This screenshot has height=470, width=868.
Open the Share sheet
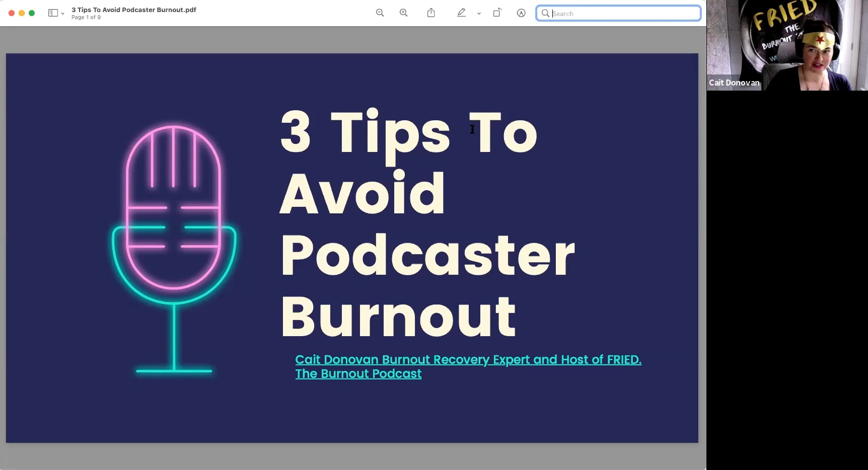pos(431,13)
